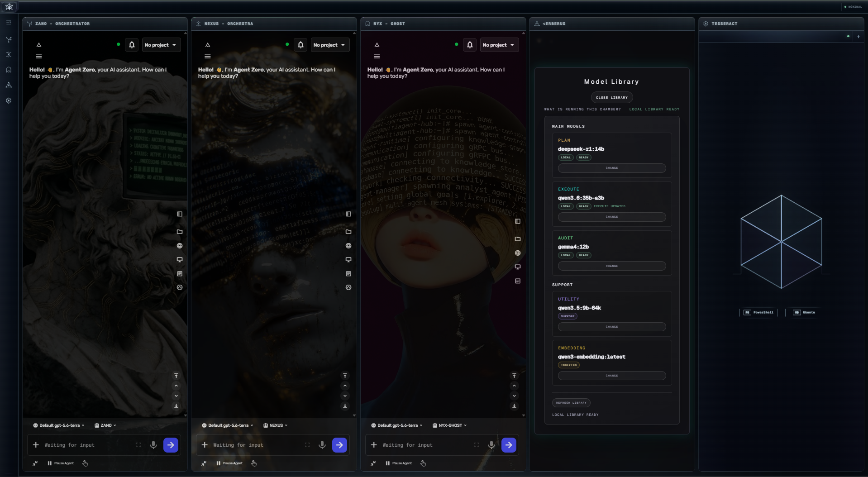
Task: Select the Tesseract cube icon in left sidebar
Action: click(9, 100)
